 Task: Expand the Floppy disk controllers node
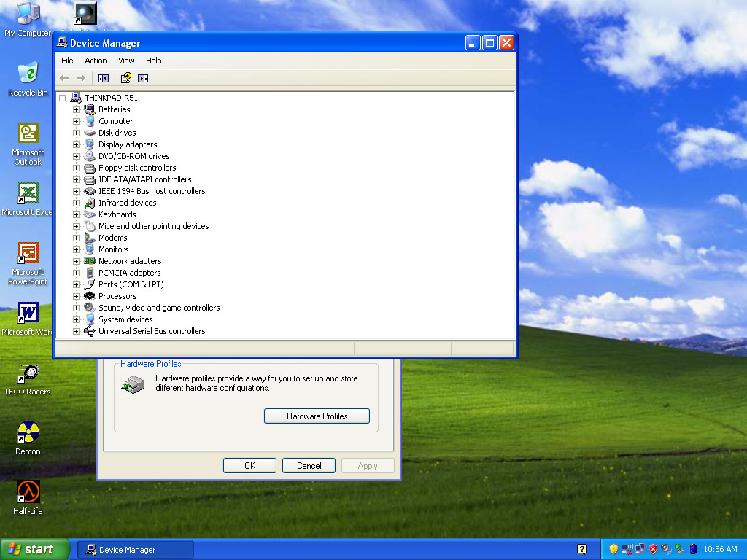pos(76,168)
